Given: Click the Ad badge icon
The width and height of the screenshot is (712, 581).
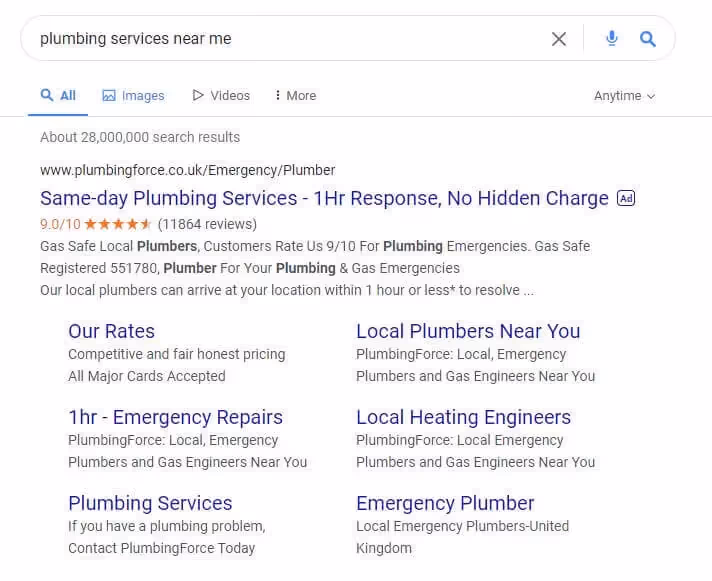Looking at the screenshot, I should [x=626, y=198].
